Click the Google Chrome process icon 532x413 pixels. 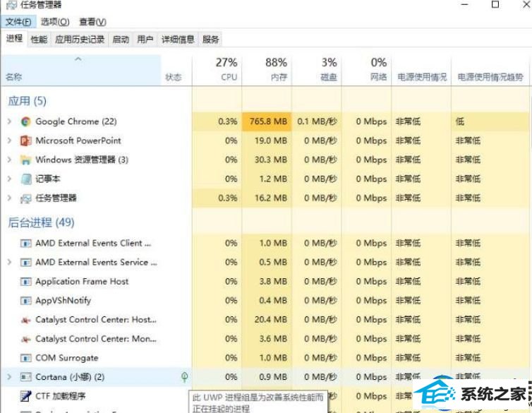(x=26, y=121)
